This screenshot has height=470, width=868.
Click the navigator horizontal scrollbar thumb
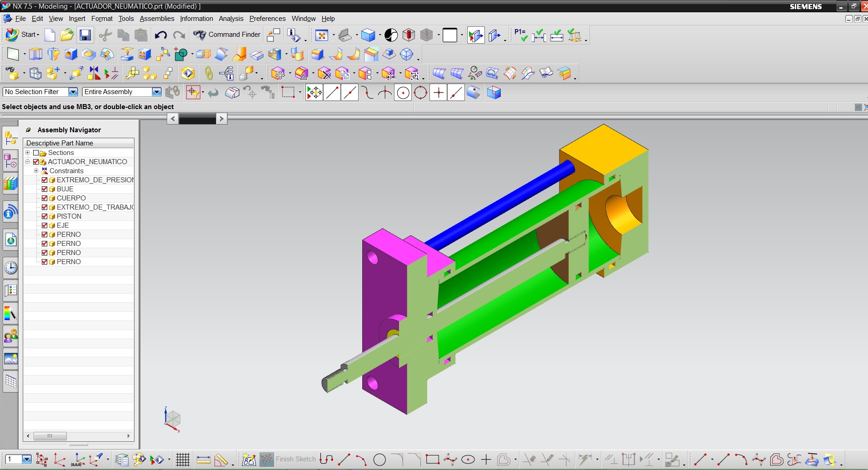[x=50, y=436]
